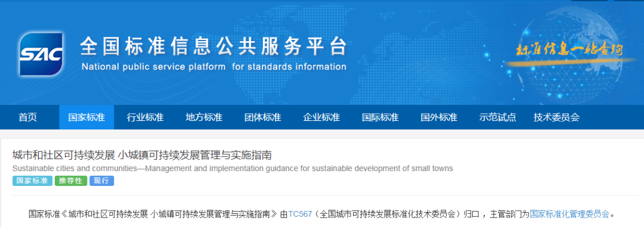Open the 技术委员会 menu item
This screenshot has width=644, height=227.
click(x=556, y=117)
